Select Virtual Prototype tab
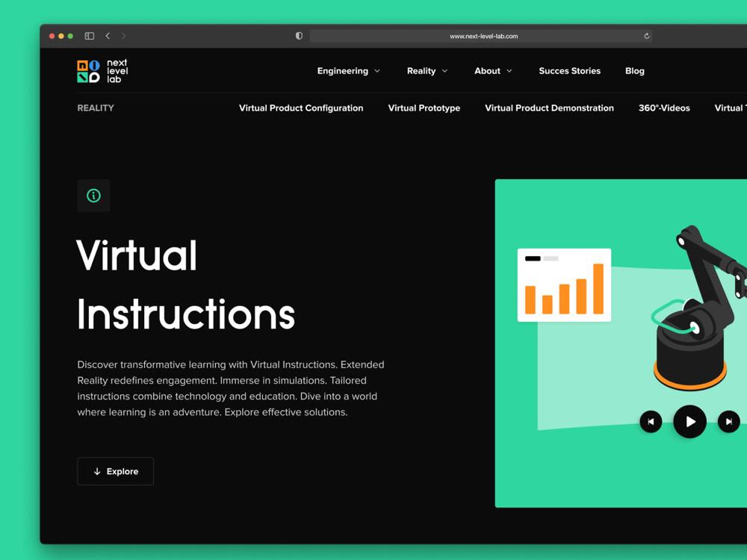The width and height of the screenshot is (747, 560). [x=424, y=108]
